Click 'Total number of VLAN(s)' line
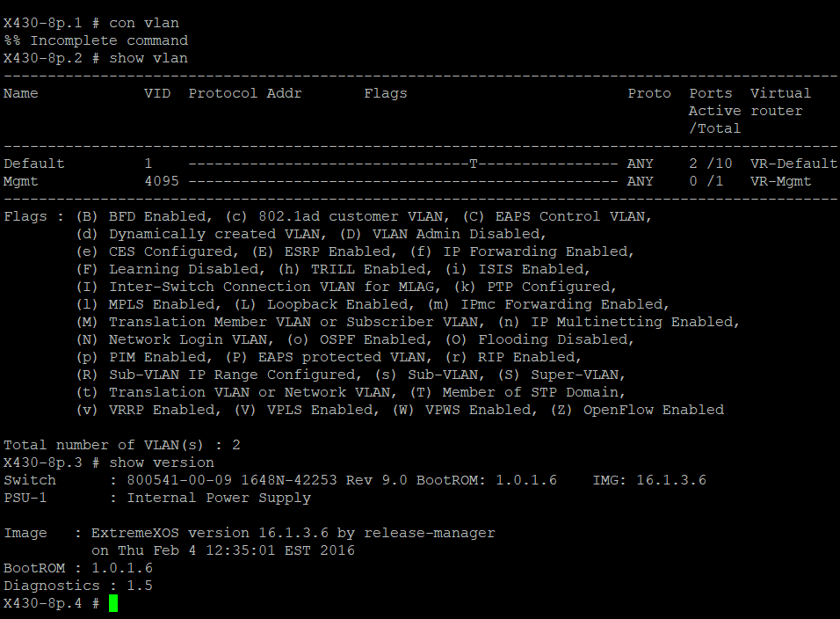Image resolution: width=840 pixels, height=619 pixels. coord(121,445)
